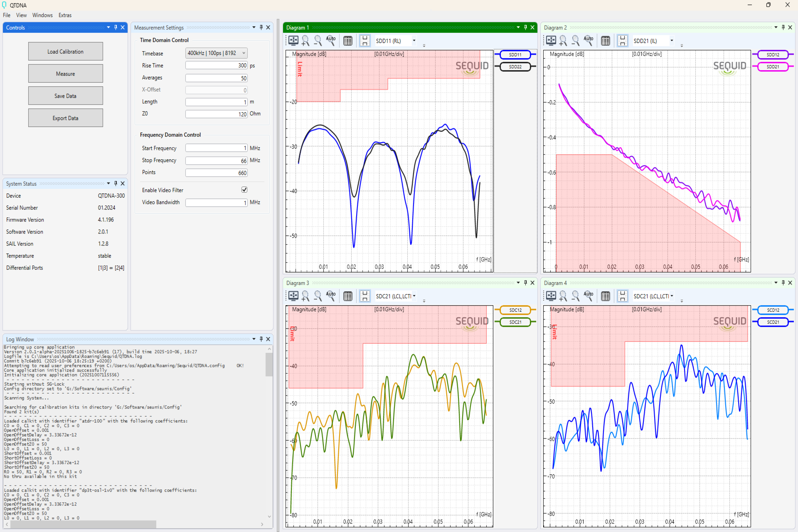Viewport: 798px width, 532px height.
Task: Click fit-to-screen icon in Diagram 1 toolbar
Action: pyautogui.click(x=293, y=40)
